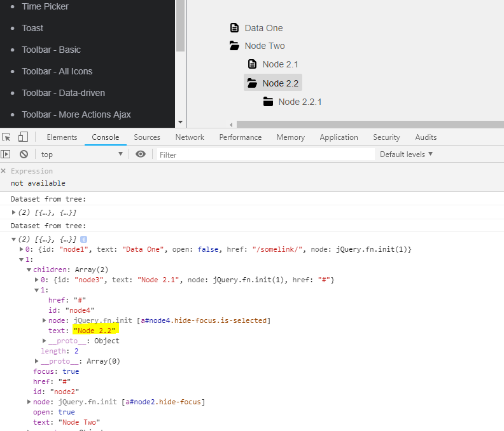The height and width of the screenshot is (431, 504).
Task: Click the sidebar scrollbar down arrow
Action: 180,122
